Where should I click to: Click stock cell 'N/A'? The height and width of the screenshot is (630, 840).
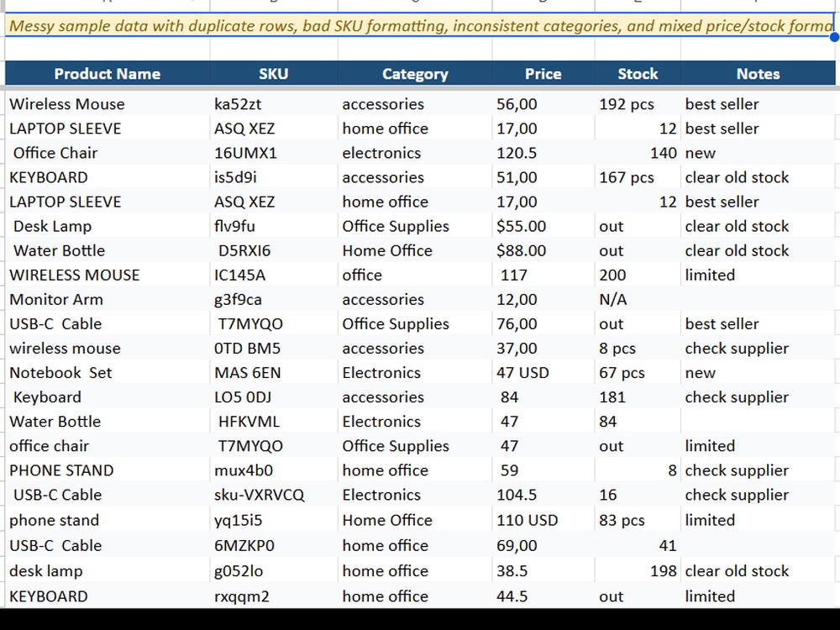click(638, 300)
